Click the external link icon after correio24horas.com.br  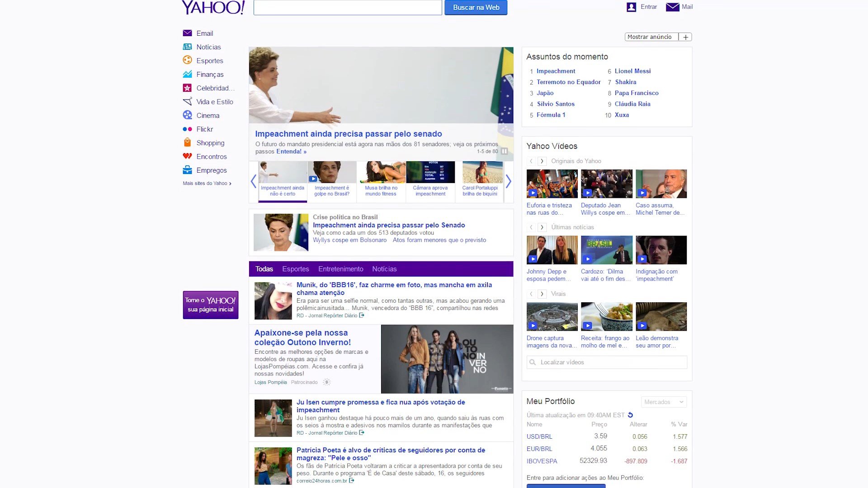coord(351,480)
